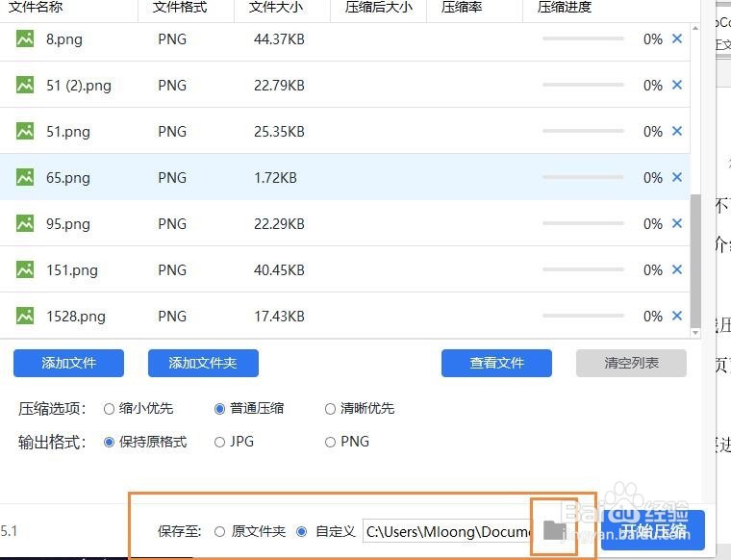Choose 保持原格式 output format
731x560 pixels.
click(109, 442)
